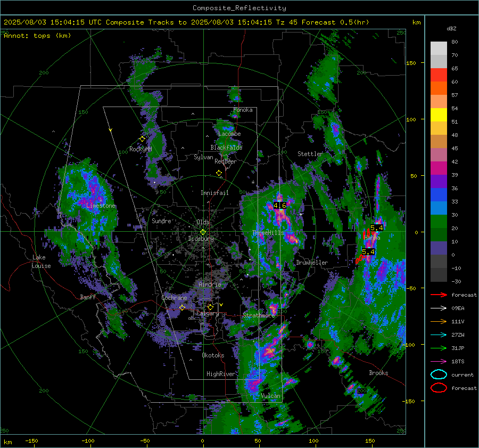Click the Vulcan town label
The height and width of the screenshot is (448, 479).
(271, 396)
